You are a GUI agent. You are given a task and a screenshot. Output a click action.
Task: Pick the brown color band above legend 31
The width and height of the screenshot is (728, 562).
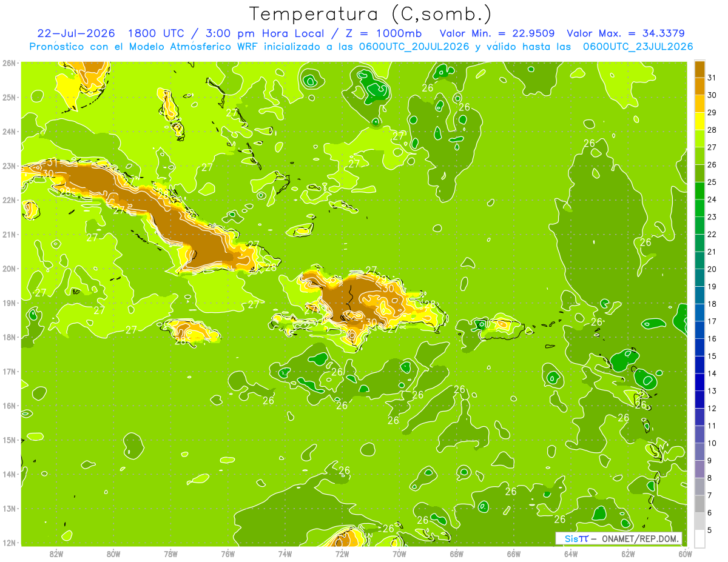click(699, 69)
